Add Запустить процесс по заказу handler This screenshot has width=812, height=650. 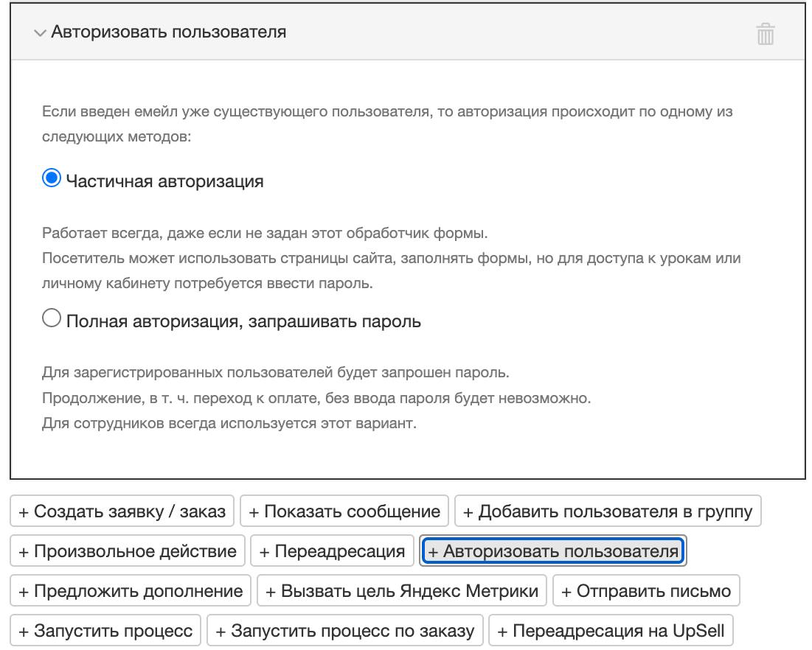point(344,630)
